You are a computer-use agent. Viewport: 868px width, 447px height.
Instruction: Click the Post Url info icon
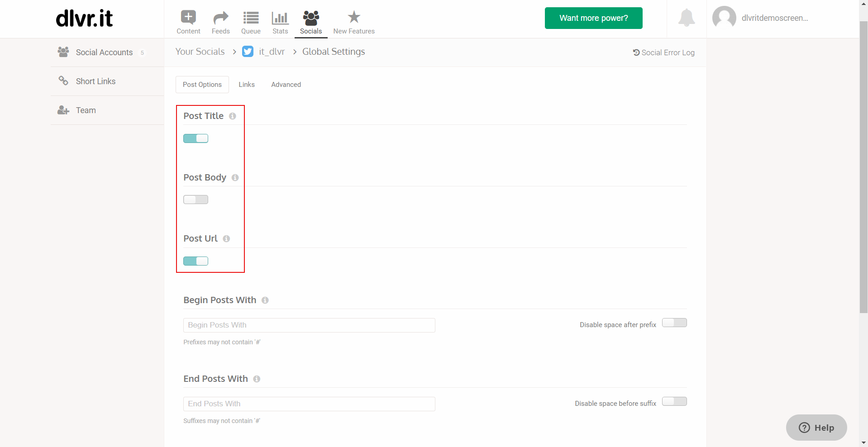[x=227, y=239]
